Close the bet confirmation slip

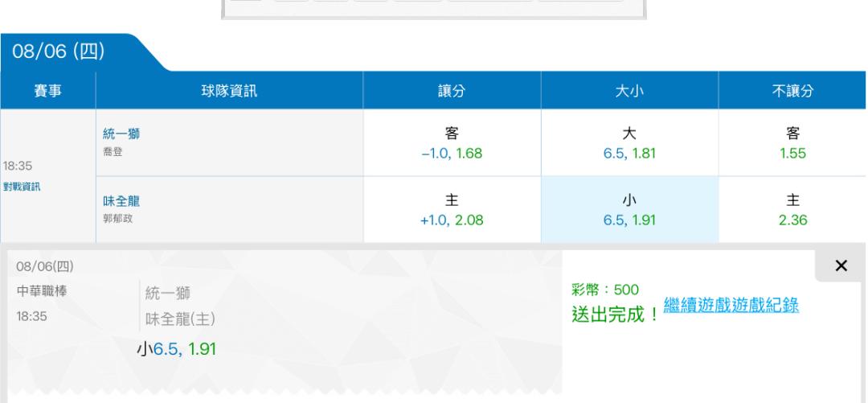click(841, 266)
